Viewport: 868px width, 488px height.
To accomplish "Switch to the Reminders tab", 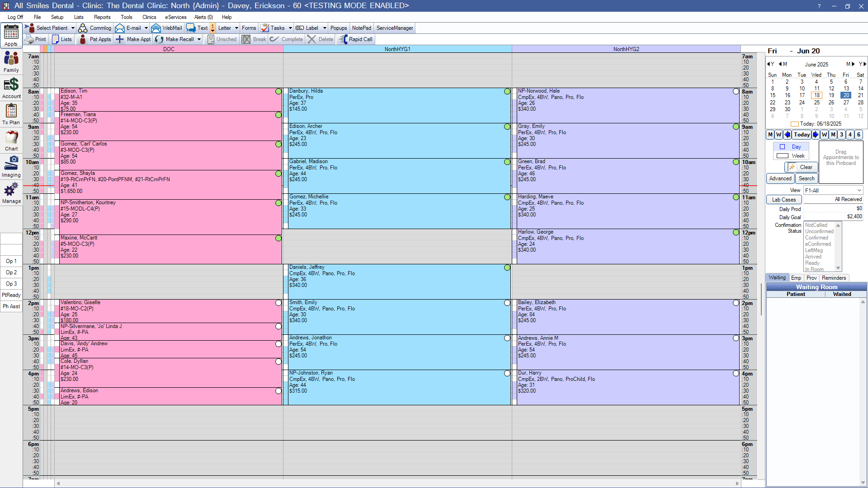I will pos(833,278).
